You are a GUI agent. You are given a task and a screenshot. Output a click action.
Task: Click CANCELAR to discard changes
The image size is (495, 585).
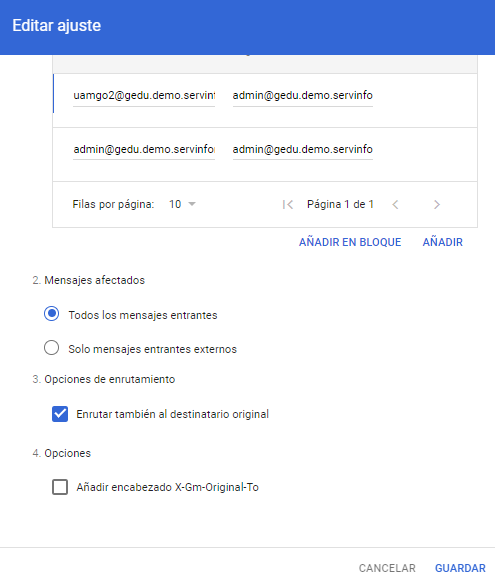pyautogui.click(x=387, y=568)
